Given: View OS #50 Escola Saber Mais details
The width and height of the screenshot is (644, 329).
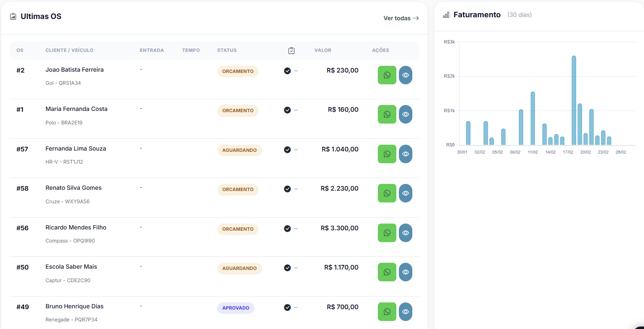Looking at the screenshot, I should 405,272.
